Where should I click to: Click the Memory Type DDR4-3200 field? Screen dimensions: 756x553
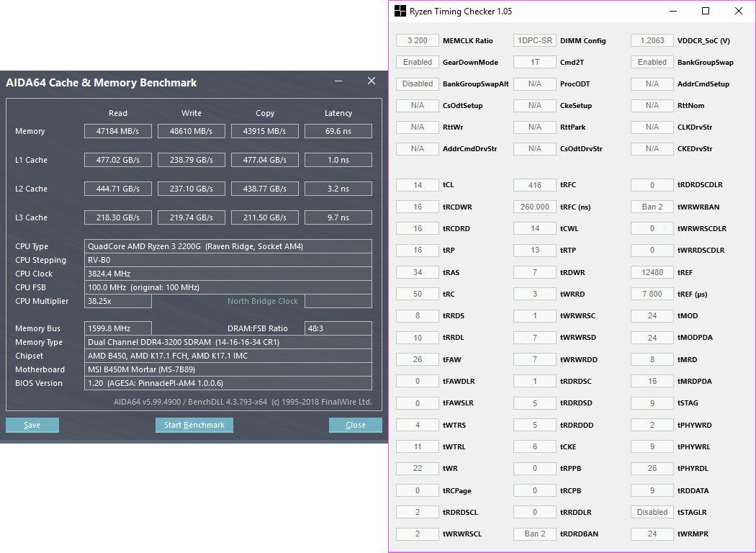[x=228, y=342]
